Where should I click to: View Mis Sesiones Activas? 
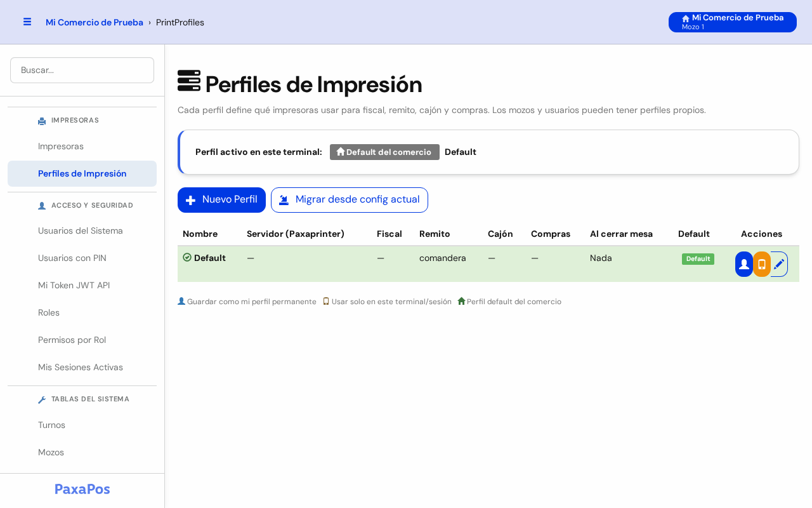click(x=82, y=367)
